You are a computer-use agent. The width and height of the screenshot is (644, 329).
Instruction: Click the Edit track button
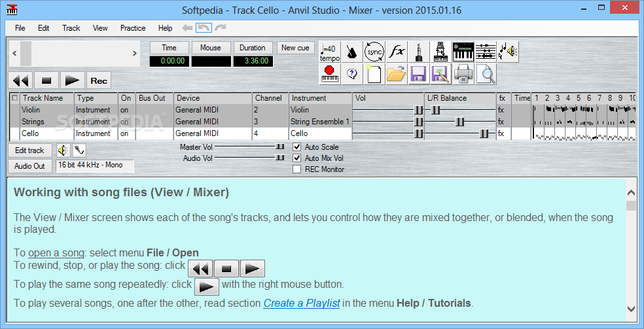[x=29, y=150]
